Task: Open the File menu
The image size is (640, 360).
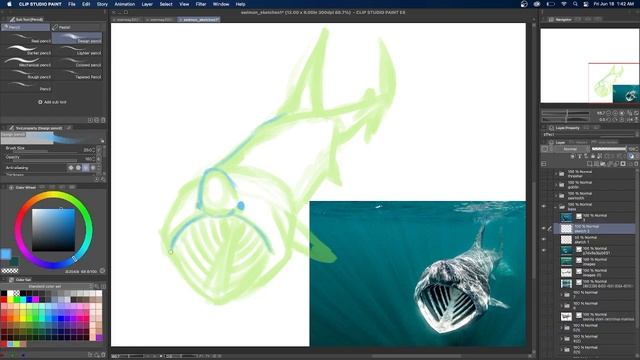Action: click(x=72, y=4)
